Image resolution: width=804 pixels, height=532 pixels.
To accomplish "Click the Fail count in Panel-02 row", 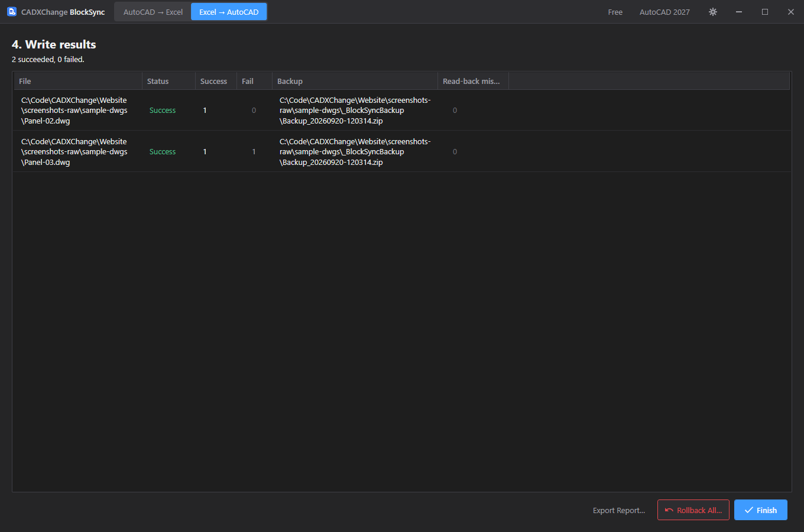I will point(254,111).
